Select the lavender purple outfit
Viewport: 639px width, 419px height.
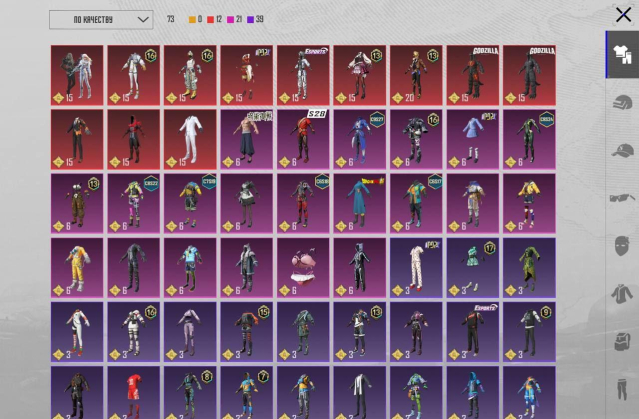(190, 332)
